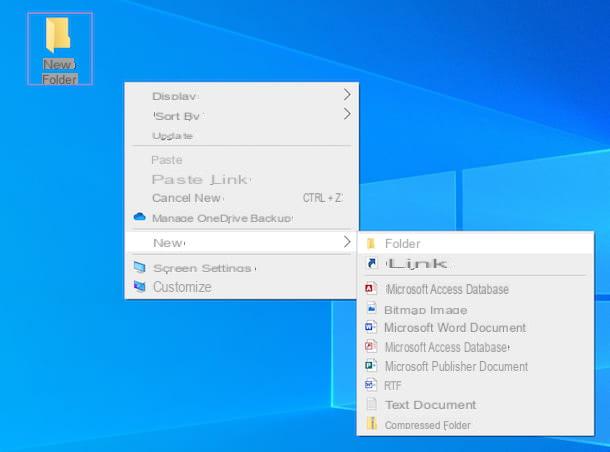The image size is (610, 452).
Task: Click the Customize icon in the context menu
Action: point(139,287)
